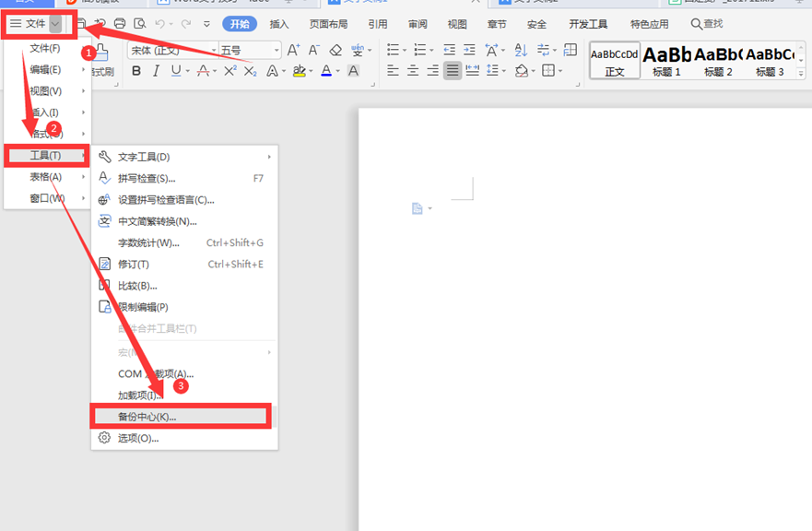Click the undo arrow
The height and width of the screenshot is (531, 812).
(x=160, y=24)
